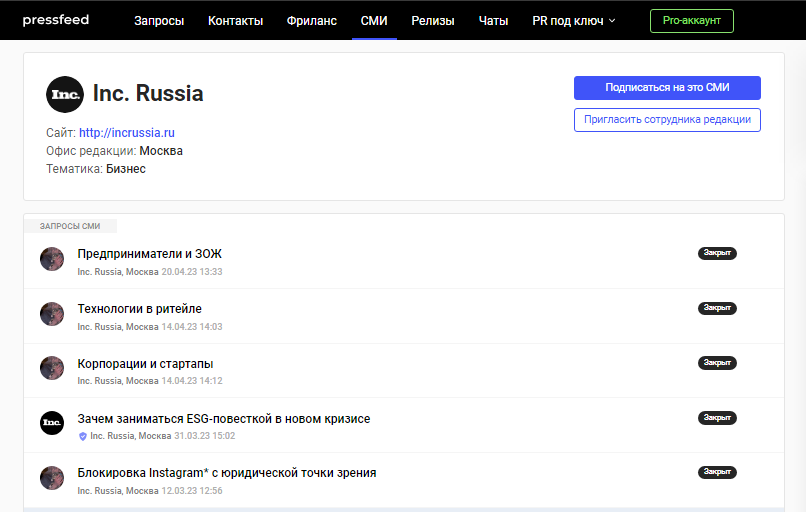The width and height of the screenshot is (806, 512).
Task: Click Офис редакции: Москва text
Action: point(114,151)
